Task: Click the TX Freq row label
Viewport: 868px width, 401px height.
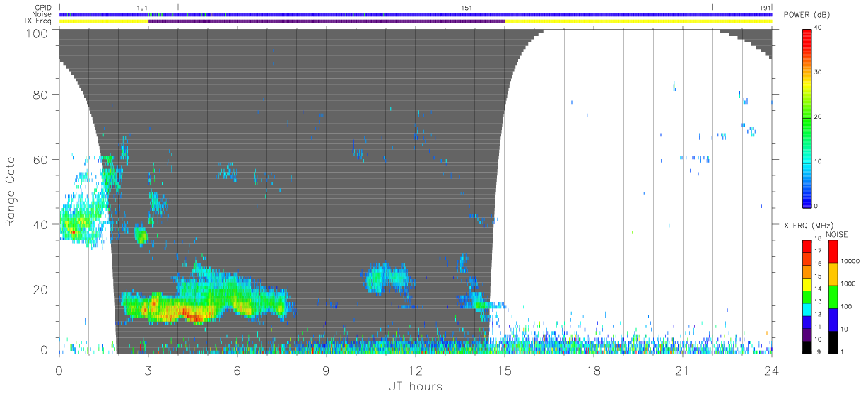Action: point(38,21)
